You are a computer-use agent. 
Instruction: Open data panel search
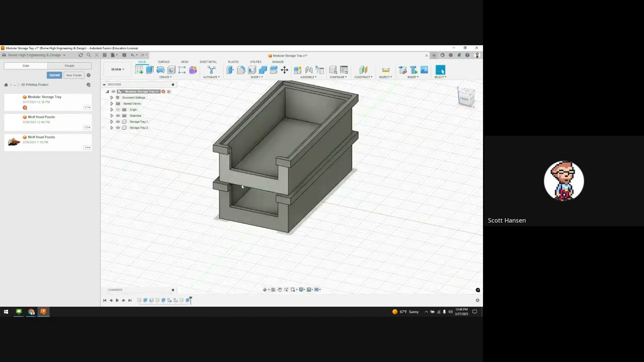89,55
